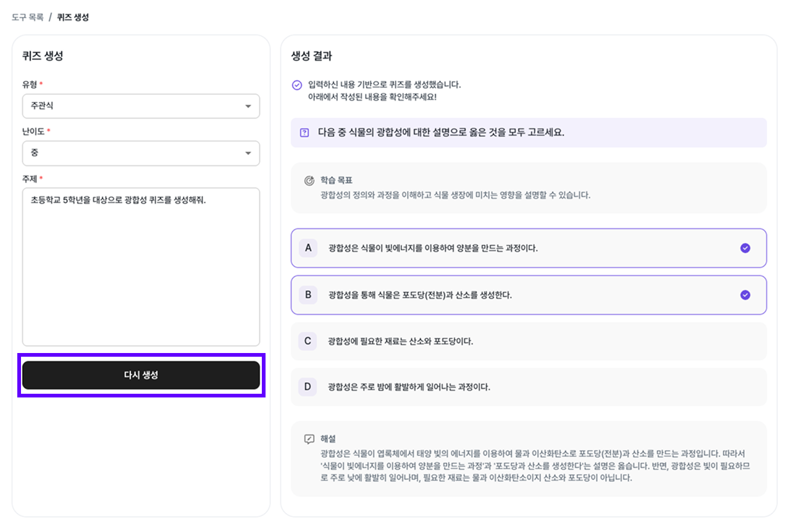
Task: Click the speech bubble icon beside 해설
Action: pyautogui.click(x=302, y=437)
